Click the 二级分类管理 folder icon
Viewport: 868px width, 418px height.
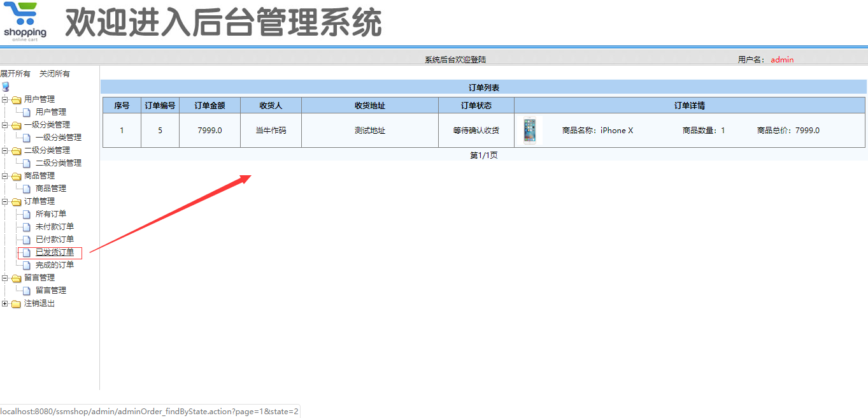[x=16, y=150]
